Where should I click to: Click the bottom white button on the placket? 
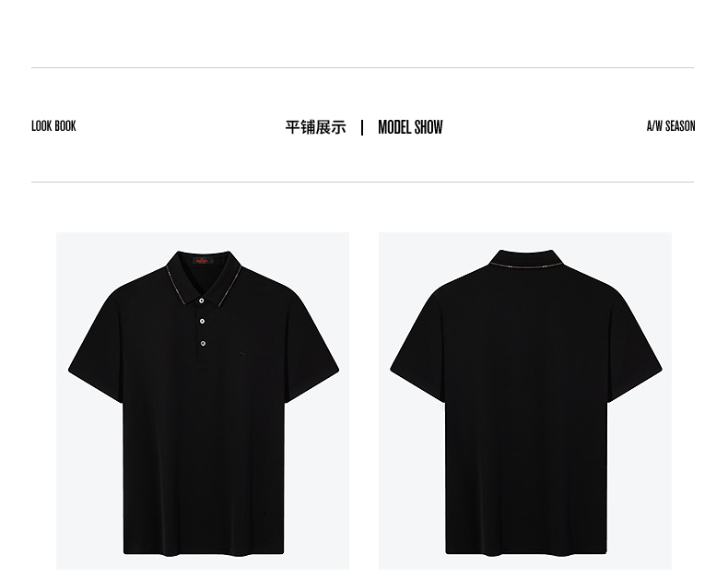pos(203,343)
